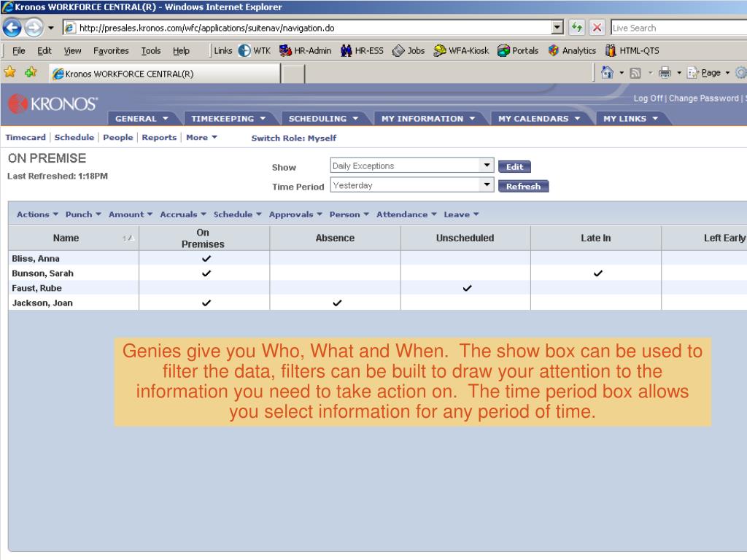The height and width of the screenshot is (560, 747).
Task: Expand the Show Daily Exceptions combo box
Action: click(x=487, y=166)
